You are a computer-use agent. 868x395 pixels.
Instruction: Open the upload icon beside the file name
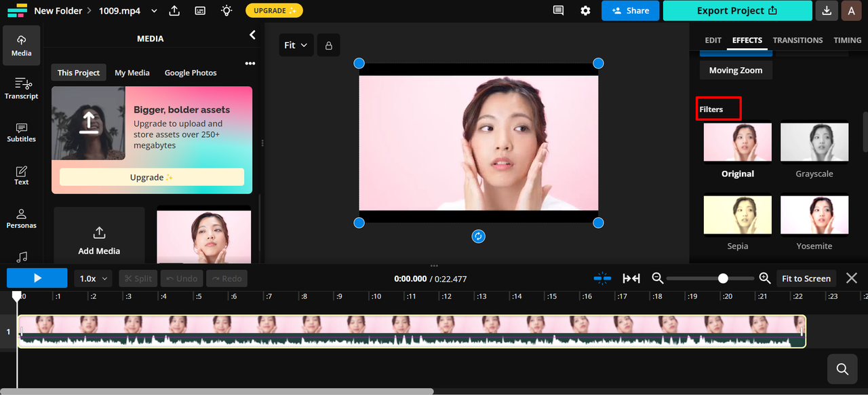174,11
